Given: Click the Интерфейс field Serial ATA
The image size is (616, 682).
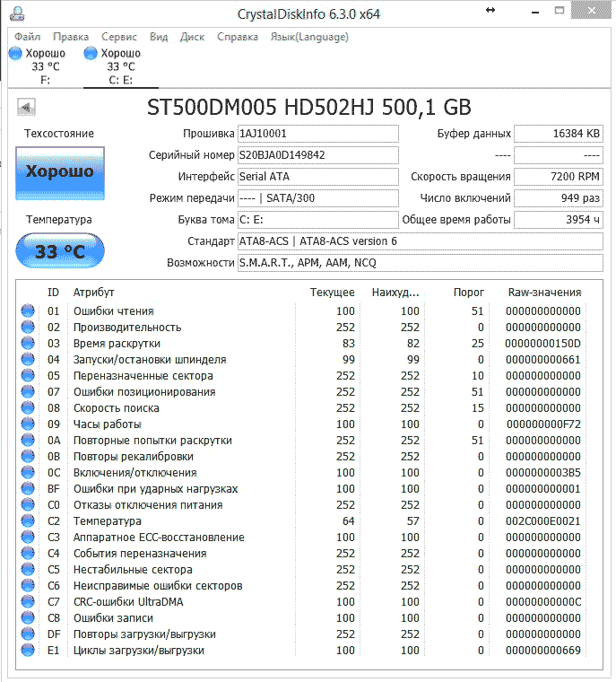Looking at the screenshot, I should [x=317, y=177].
